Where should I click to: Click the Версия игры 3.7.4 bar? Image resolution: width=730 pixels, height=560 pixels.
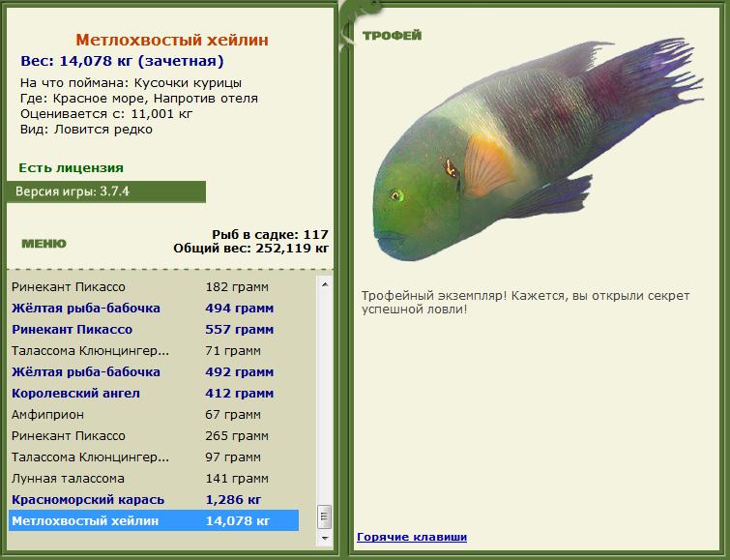[106, 192]
